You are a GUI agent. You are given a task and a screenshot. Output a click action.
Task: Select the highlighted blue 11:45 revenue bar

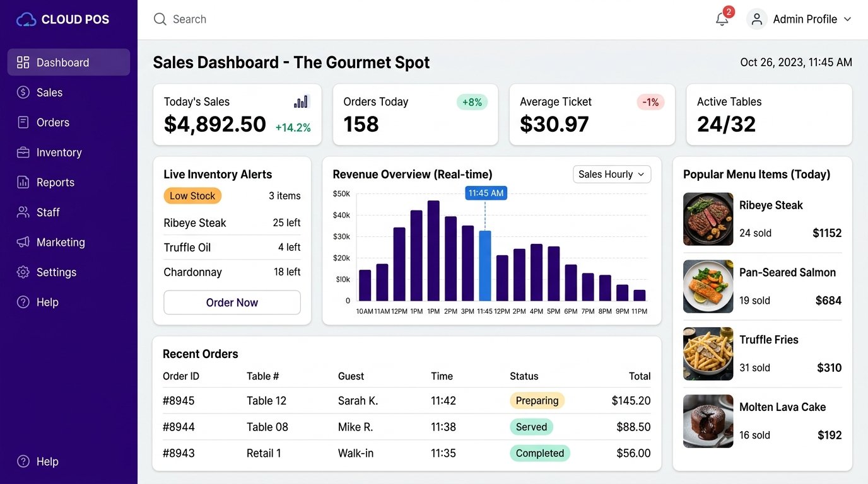click(485, 266)
